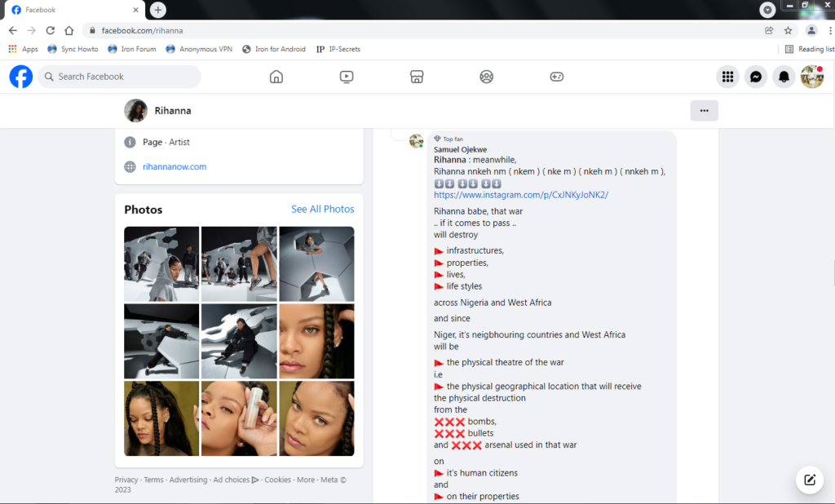Open the Sync Howto bookmark
Image resolution: width=835 pixels, height=504 pixels.
pos(73,49)
